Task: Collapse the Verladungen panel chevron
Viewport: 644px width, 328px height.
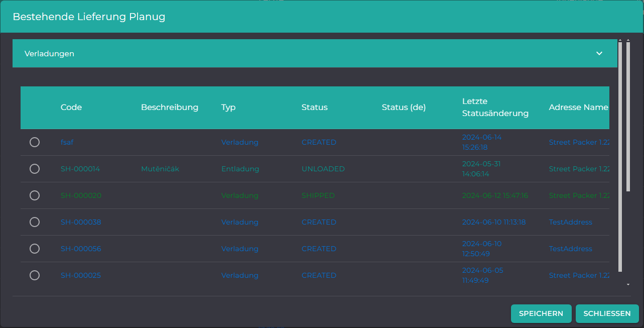Action: pyautogui.click(x=599, y=53)
